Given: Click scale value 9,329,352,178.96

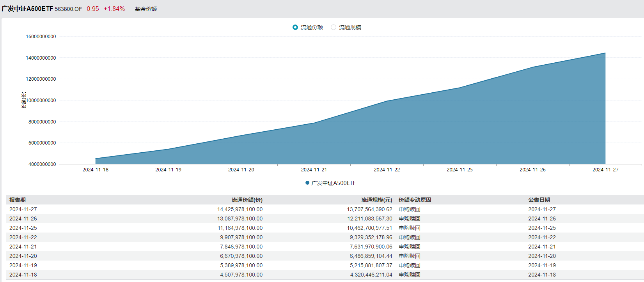Looking at the screenshot, I should click(371, 237).
